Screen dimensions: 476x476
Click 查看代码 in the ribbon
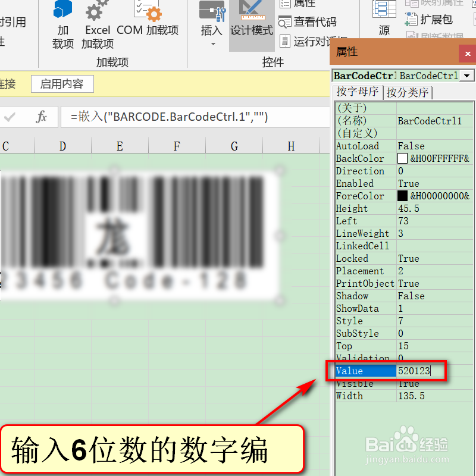click(x=308, y=22)
